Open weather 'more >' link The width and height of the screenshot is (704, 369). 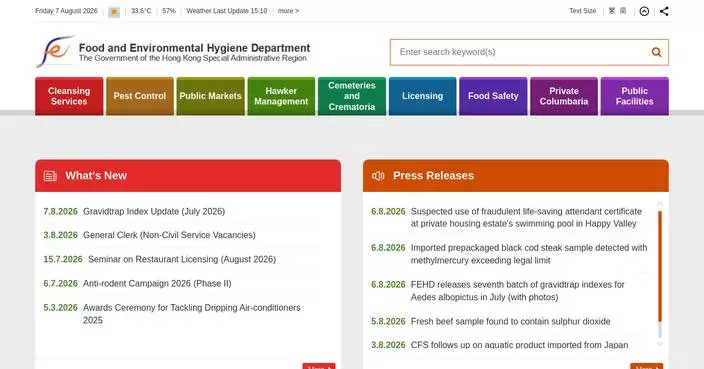pos(288,11)
